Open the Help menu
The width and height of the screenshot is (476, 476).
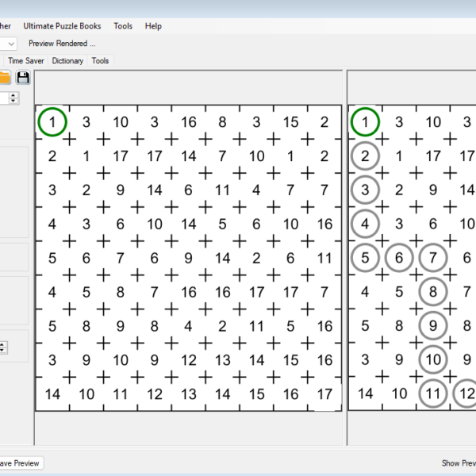coord(153,26)
